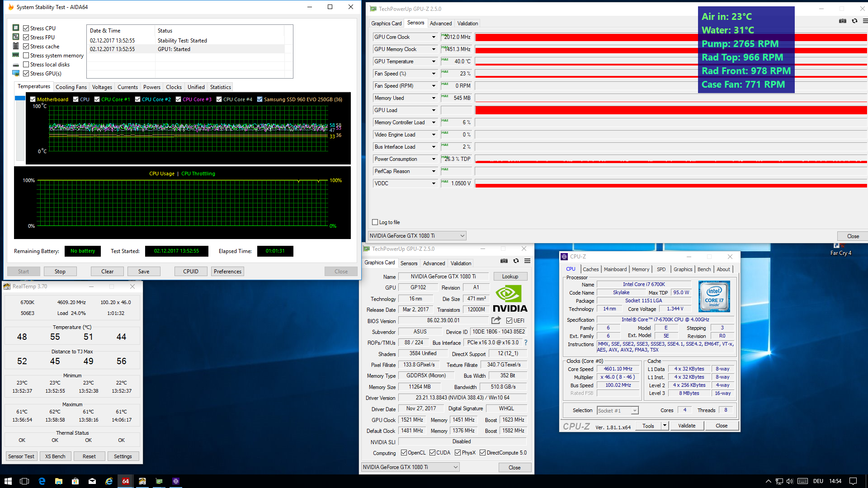
Task: Click the XS Bench button in RealTemp
Action: 55,456
